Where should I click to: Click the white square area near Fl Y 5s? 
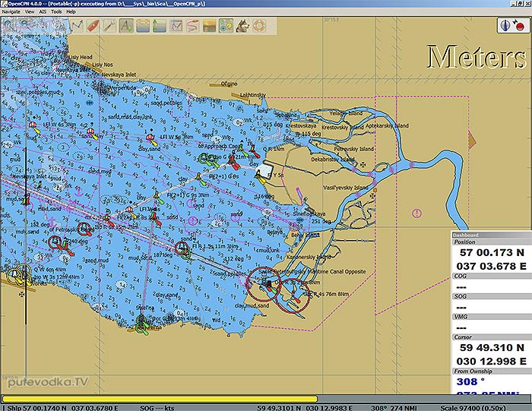point(265,171)
